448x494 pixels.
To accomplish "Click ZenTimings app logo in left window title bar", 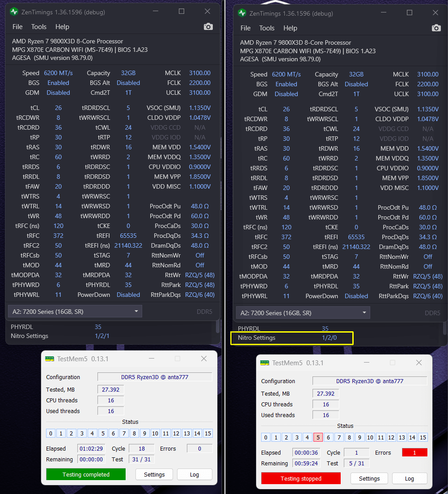I will point(14,12).
